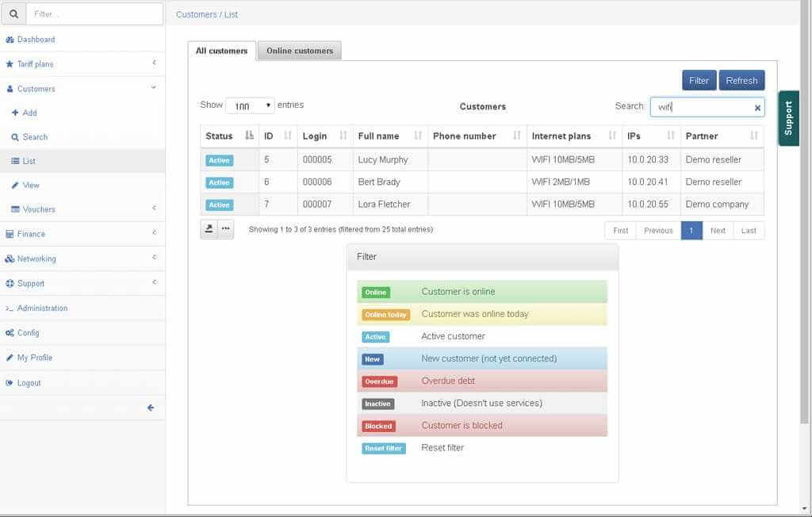Open the three-dots column options button
The image size is (812, 517).
pyautogui.click(x=226, y=229)
